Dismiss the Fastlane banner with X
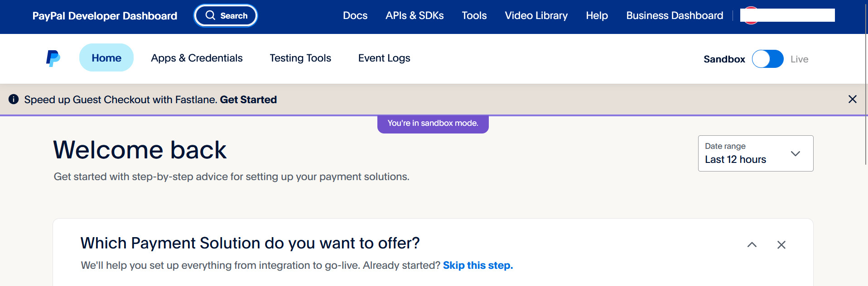 tap(852, 99)
